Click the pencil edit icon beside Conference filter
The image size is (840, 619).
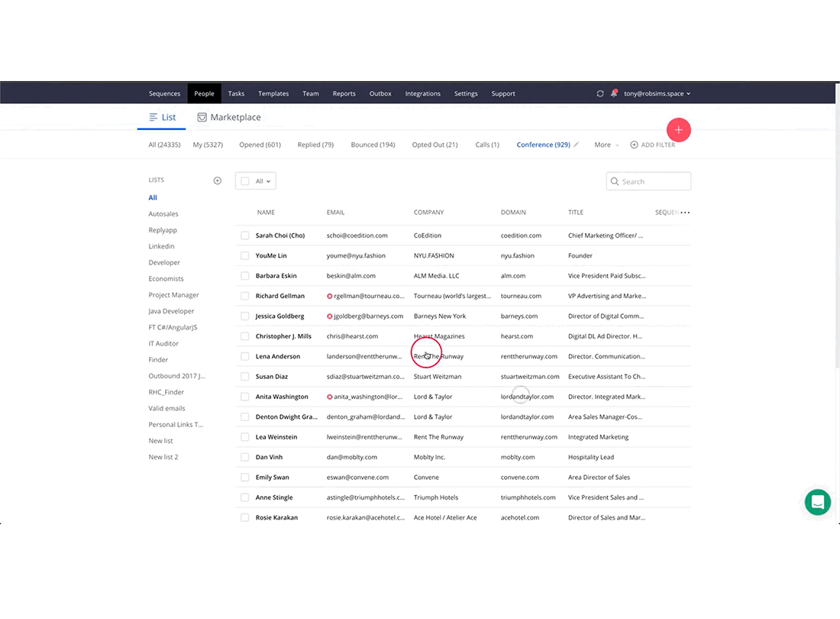pyautogui.click(x=577, y=144)
